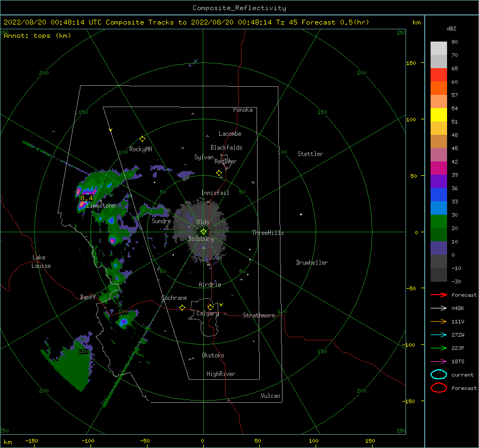Click the Sundre label
Viewport: 479px width, 448px height.
[161, 221]
